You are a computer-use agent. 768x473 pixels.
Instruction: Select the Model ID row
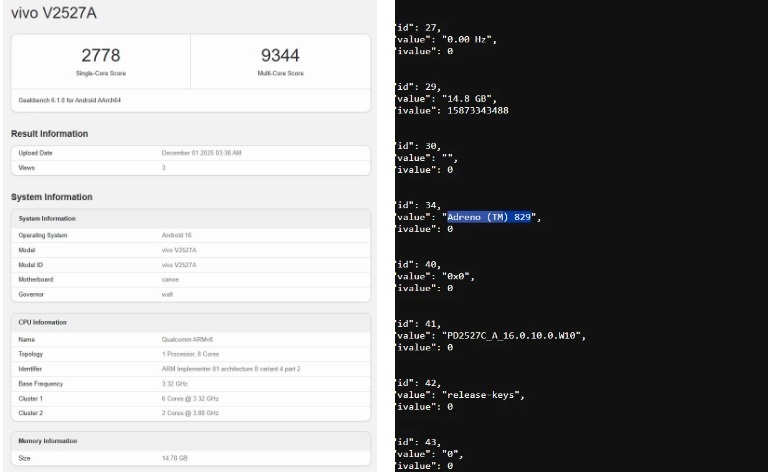[x=190, y=264]
